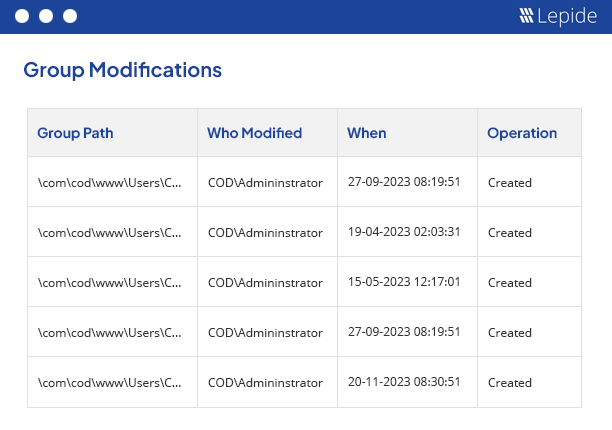Image resolution: width=612 pixels, height=430 pixels.
Task: Select the 19-04-2023 02:03:31 timestamp cell
Action: click(x=404, y=232)
